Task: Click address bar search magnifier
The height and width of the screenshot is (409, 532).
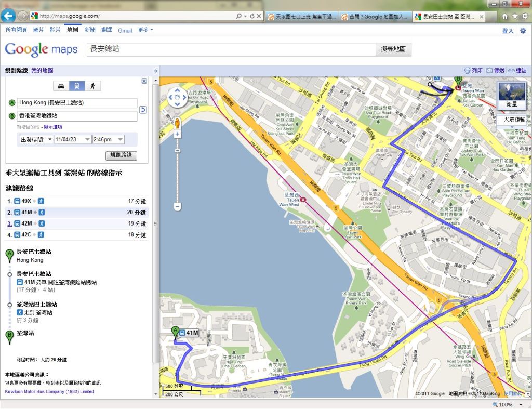Action: pyautogui.click(x=239, y=16)
